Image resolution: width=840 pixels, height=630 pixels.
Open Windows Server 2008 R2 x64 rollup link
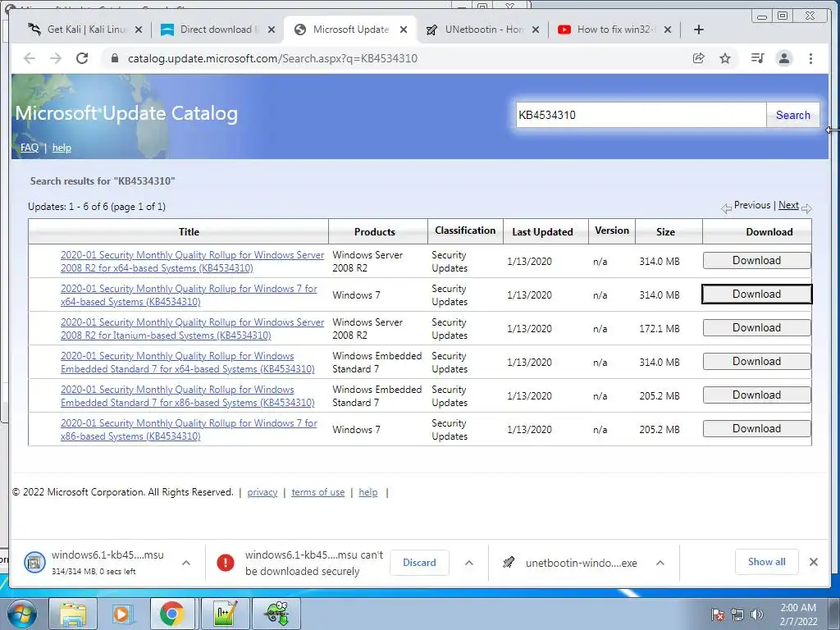[x=192, y=262]
